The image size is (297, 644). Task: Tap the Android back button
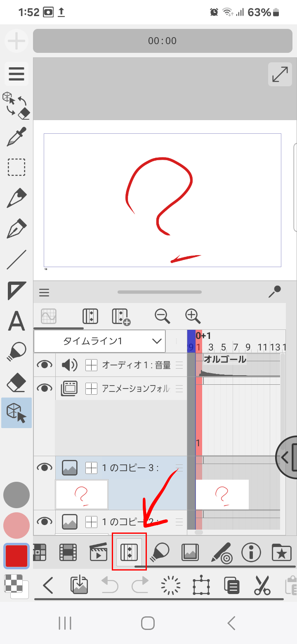231,623
